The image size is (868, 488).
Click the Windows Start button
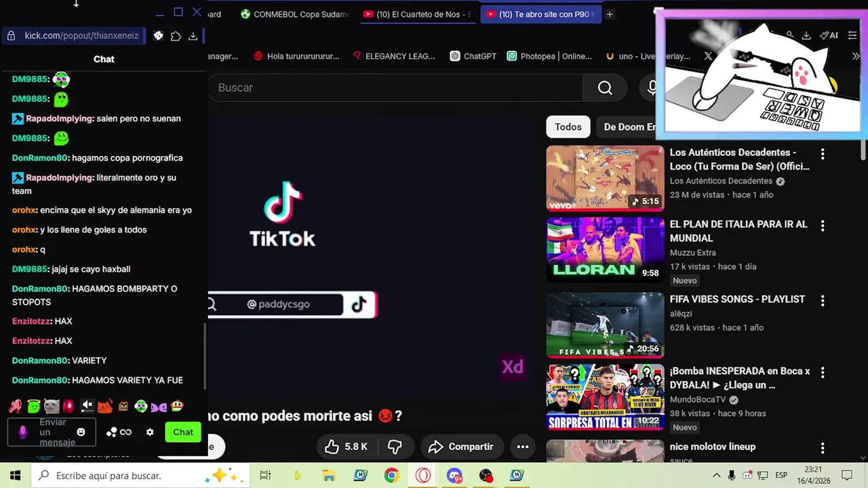(15, 475)
